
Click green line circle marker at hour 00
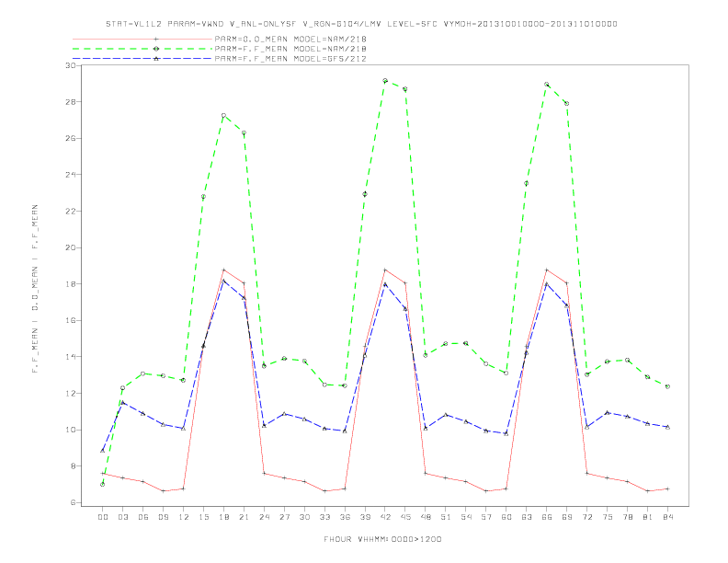[x=103, y=484]
